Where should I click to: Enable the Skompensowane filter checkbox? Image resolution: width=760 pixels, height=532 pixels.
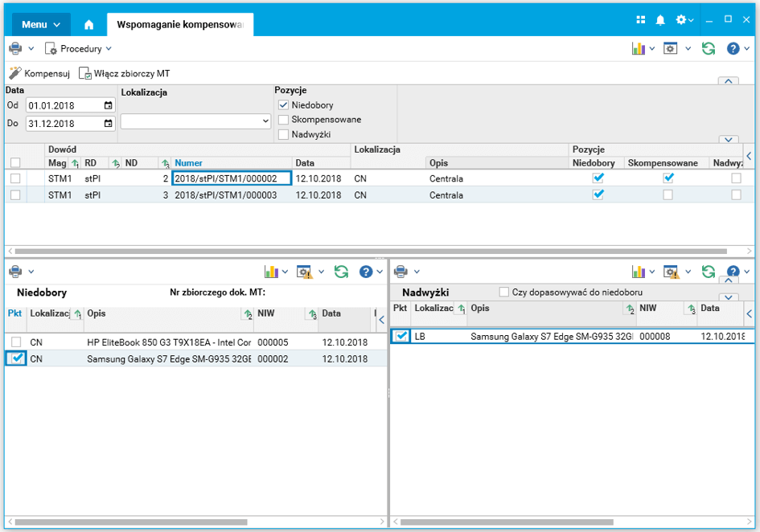283,120
